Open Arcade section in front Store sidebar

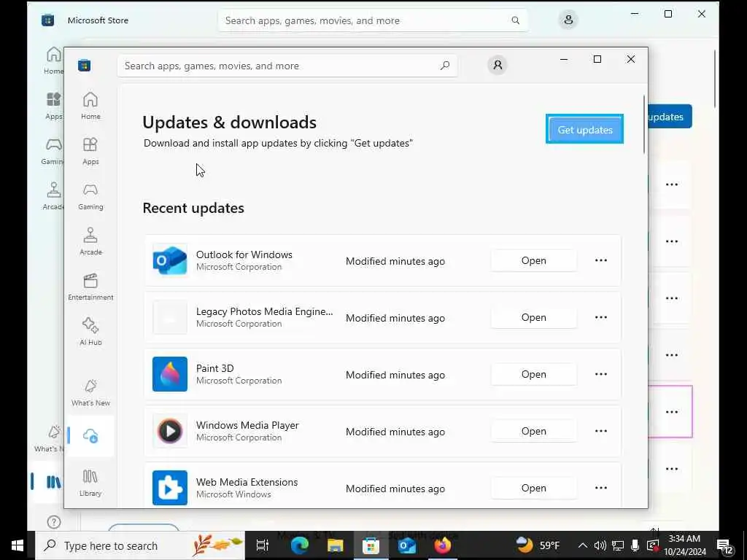tap(90, 241)
